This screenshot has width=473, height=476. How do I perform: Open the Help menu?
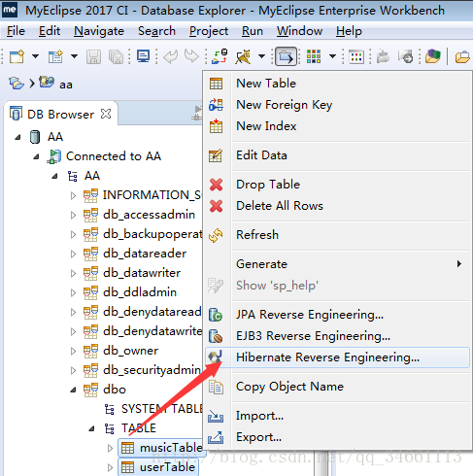349,31
